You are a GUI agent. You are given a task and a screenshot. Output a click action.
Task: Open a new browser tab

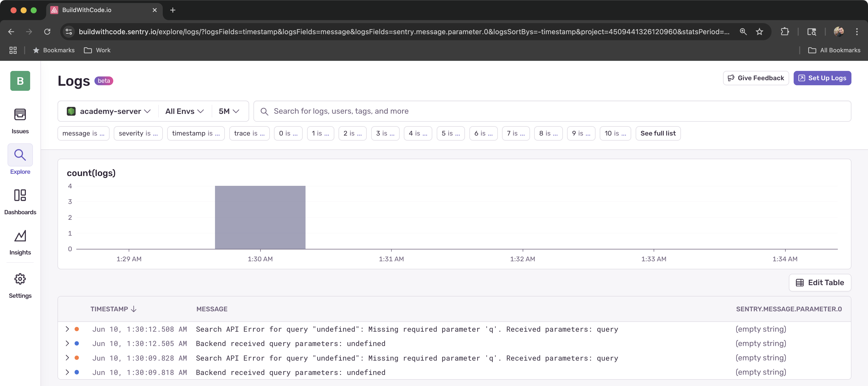pyautogui.click(x=173, y=10)
